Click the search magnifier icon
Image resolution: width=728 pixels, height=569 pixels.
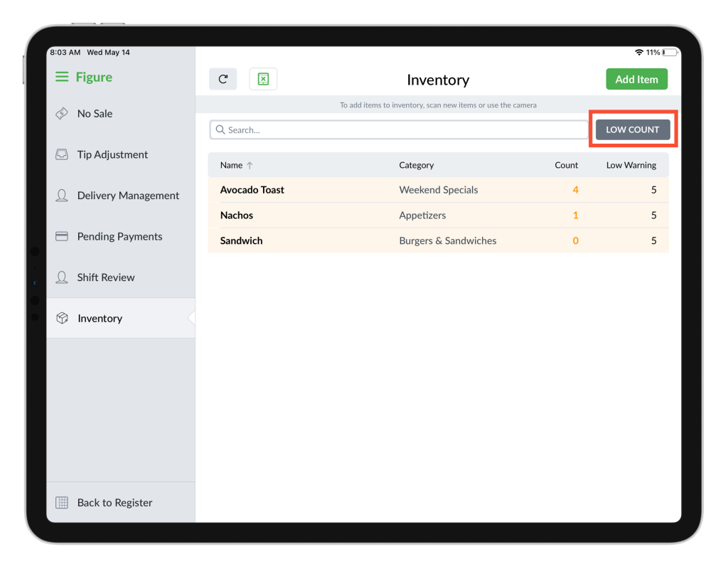point(220,129)
